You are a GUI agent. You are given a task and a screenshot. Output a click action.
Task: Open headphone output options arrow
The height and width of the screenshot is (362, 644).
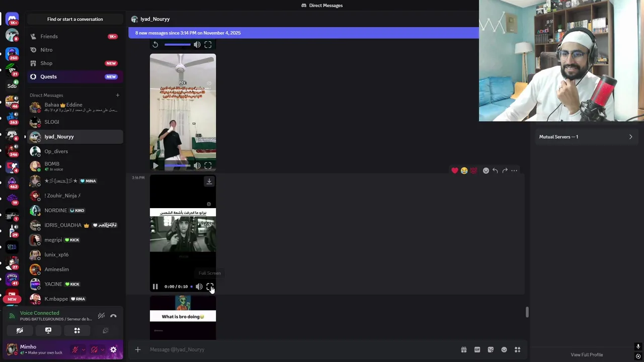(103, 349)
